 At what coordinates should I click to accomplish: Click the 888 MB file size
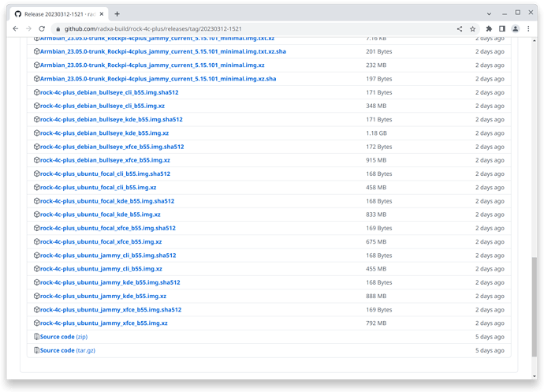(x=376, y=297)
